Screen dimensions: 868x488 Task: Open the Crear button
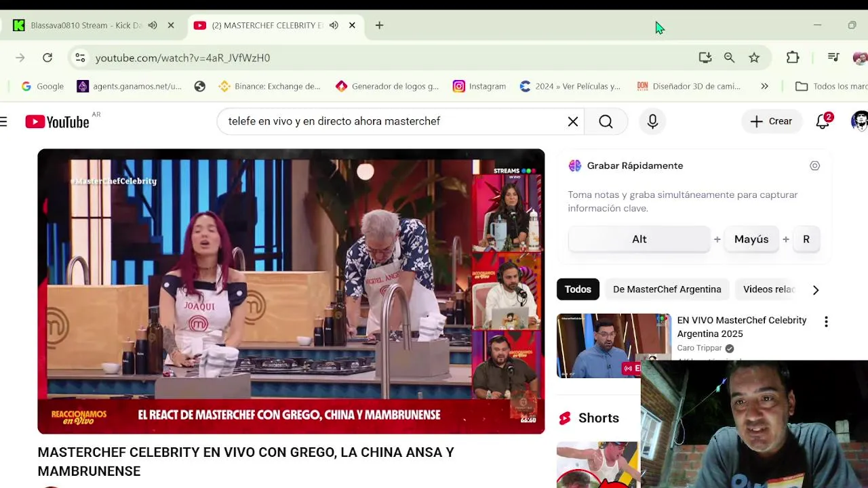point(771,121)
